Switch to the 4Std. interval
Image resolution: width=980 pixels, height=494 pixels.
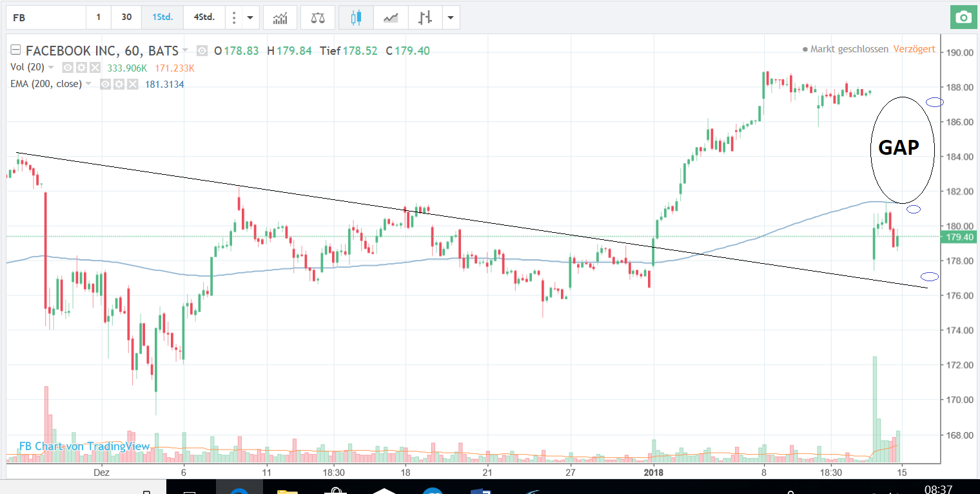tap(204, 17)
